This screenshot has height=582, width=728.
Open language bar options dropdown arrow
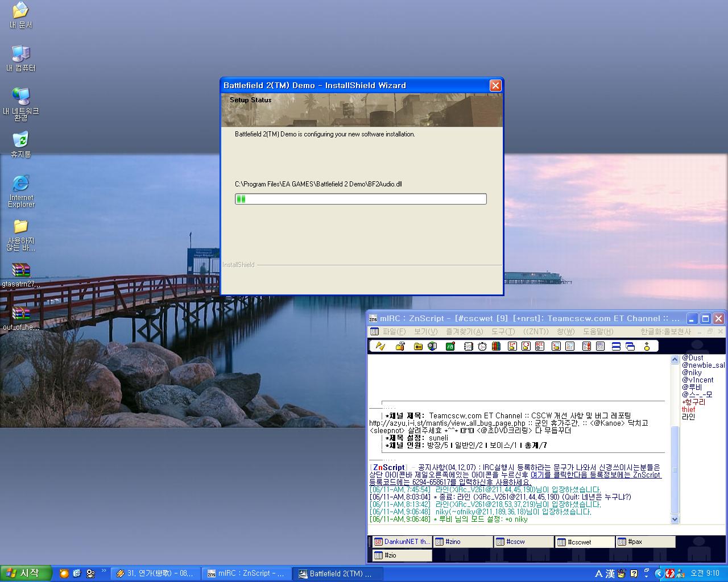648,576
